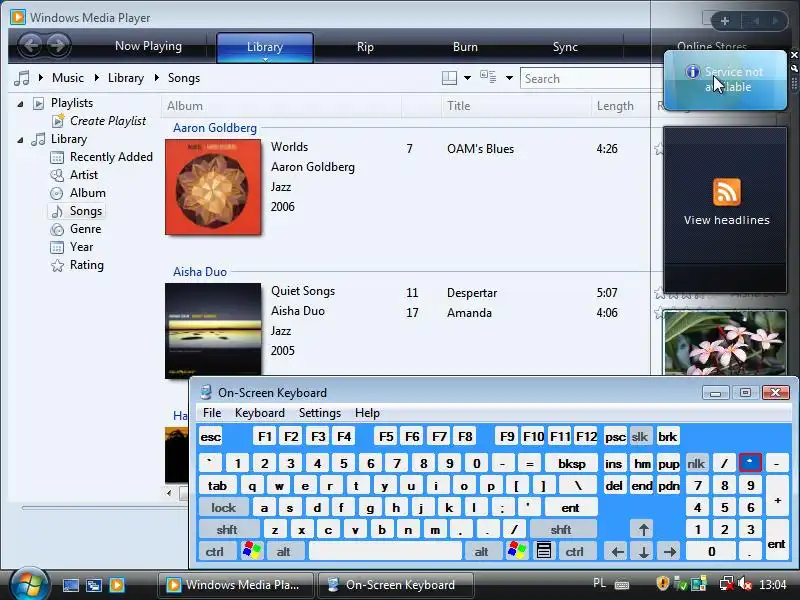The height and width of the screenshot is (600, 800).
Task: Select the Artist icon in Library
Action: tap(57, 175)
